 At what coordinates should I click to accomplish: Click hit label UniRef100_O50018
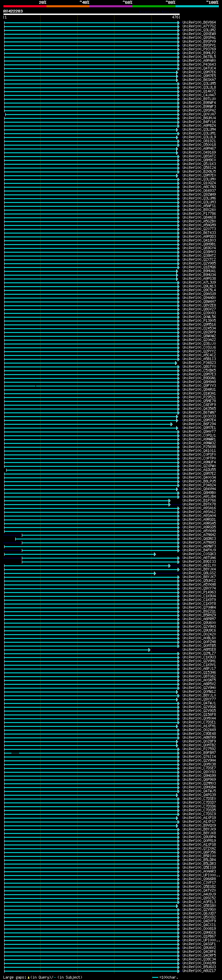(x=199, y=145)
